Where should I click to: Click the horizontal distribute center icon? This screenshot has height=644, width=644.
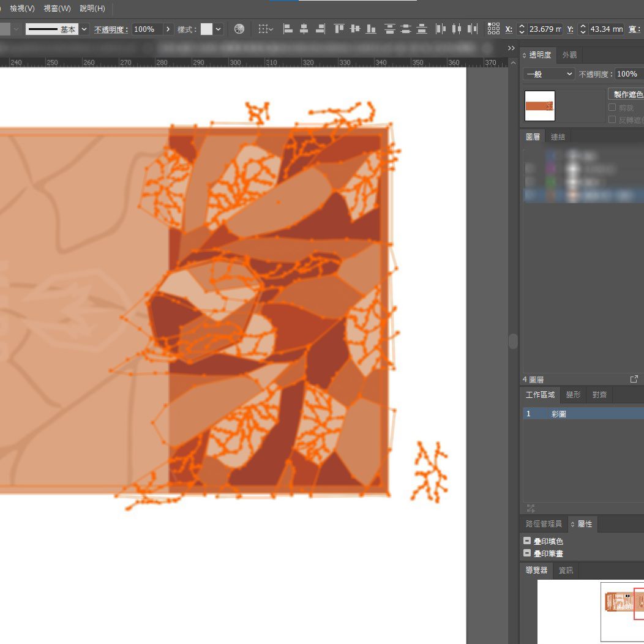456,29
